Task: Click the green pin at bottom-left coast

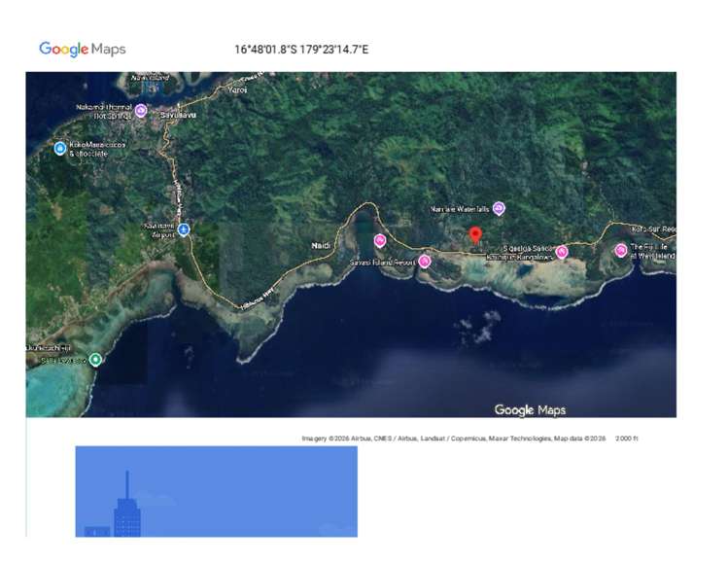Action: click(95, 360)
